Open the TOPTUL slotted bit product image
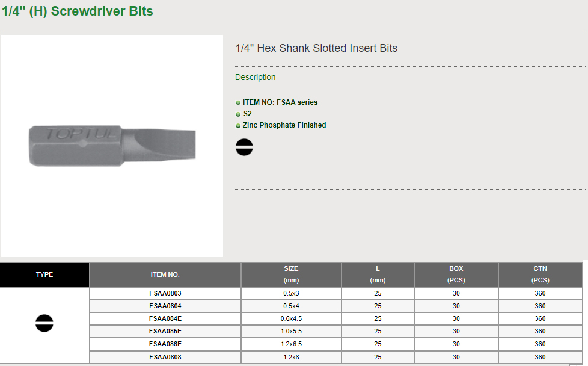 112,146
